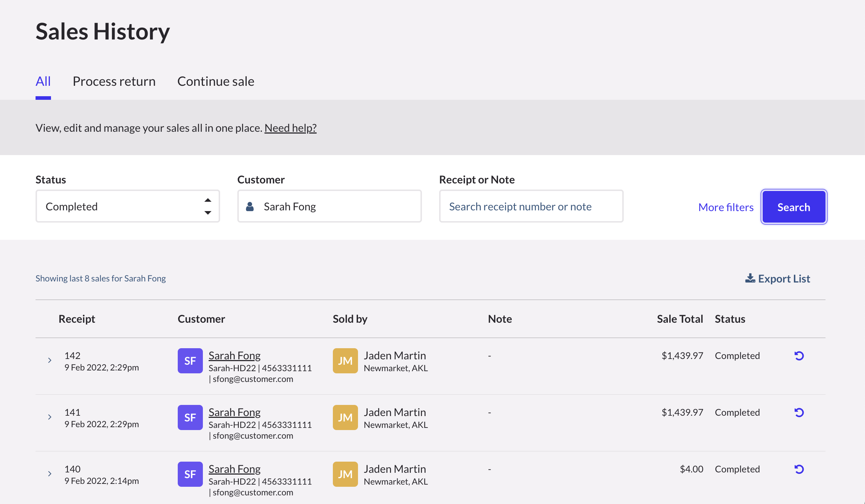This screenshot has width=865, height=504.
Task: Open the Need help? link
Action: [x=290, y=128]
